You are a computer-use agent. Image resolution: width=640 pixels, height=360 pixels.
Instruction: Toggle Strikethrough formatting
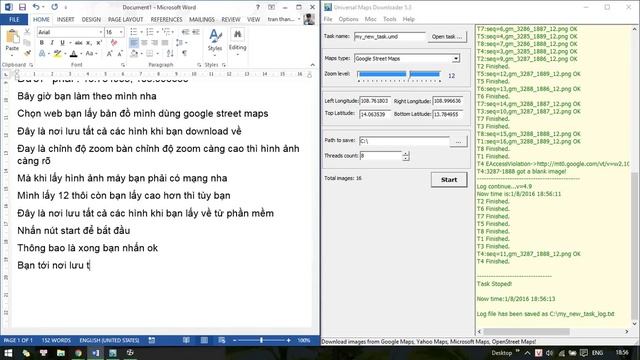[x=78, y=42]
